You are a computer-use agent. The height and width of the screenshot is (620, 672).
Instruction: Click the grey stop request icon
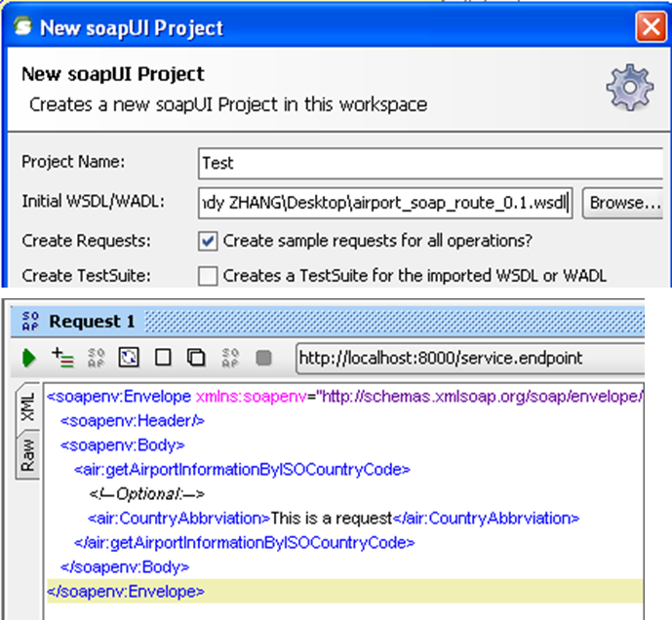263,358
